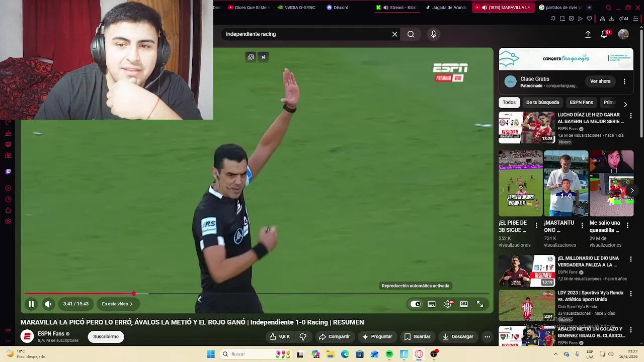This screenshot has height=362, width=644.
Task: Open the browser AI assistant icon
Action: pyautogui.click(x=623, y=19)
